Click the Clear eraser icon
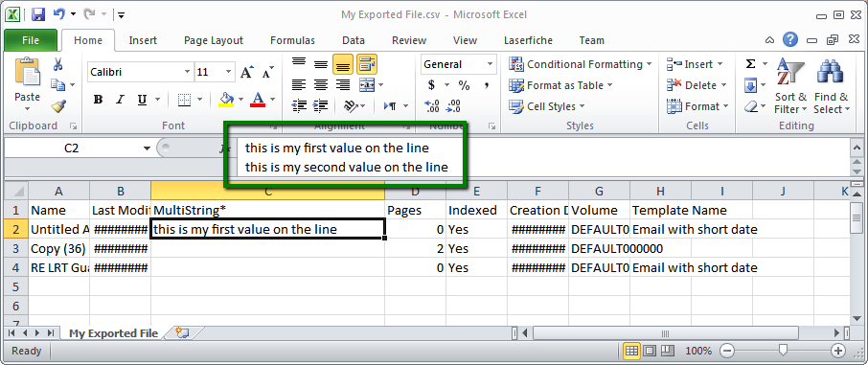The height and width of the screenshot is (365, 868). point(751,105)
